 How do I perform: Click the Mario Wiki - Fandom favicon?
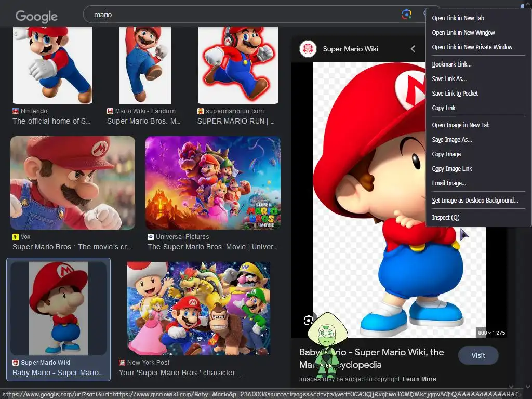click(x=110, y=111)
